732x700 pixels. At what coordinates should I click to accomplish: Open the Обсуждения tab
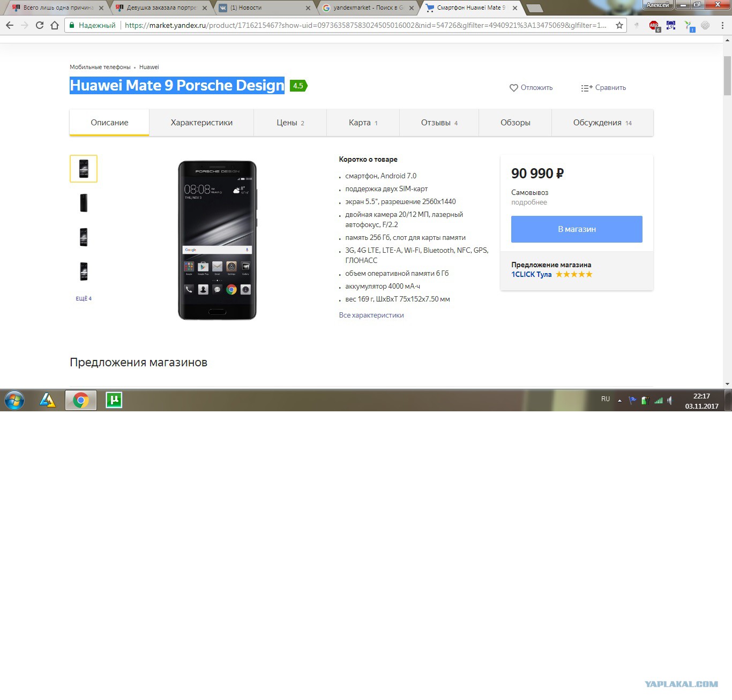603,123
